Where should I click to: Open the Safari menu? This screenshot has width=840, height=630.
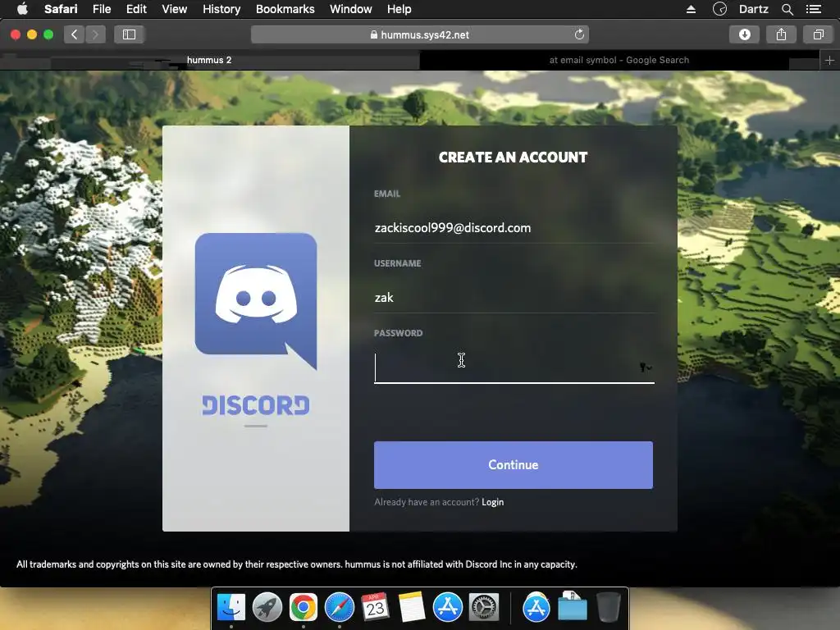(61, 9)
